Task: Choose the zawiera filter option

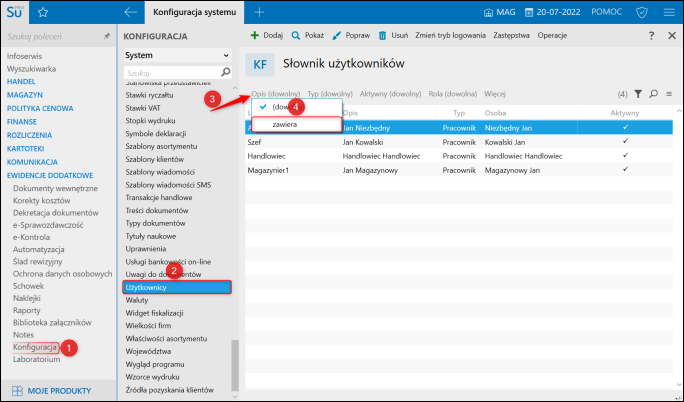Action: click(x=297, y=124)
